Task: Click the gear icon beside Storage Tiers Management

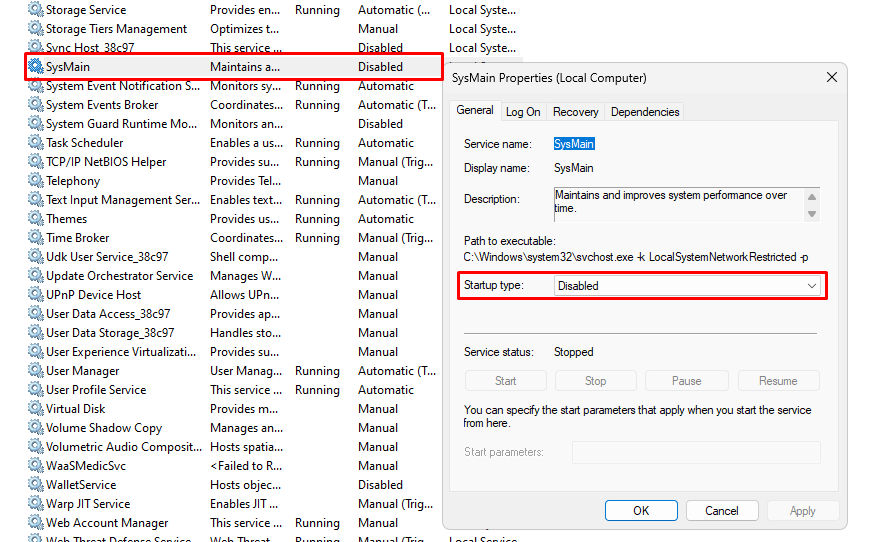Action: (x=36, y=28)
